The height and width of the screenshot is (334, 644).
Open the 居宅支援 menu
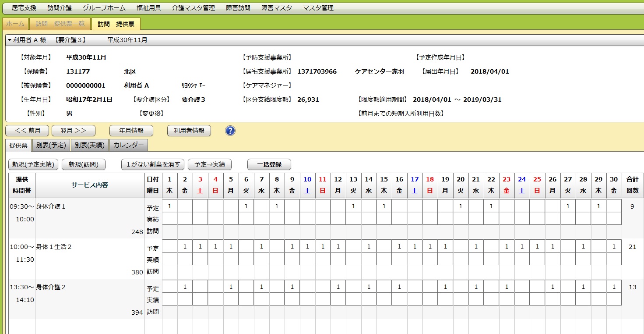(x=24, y=8)
